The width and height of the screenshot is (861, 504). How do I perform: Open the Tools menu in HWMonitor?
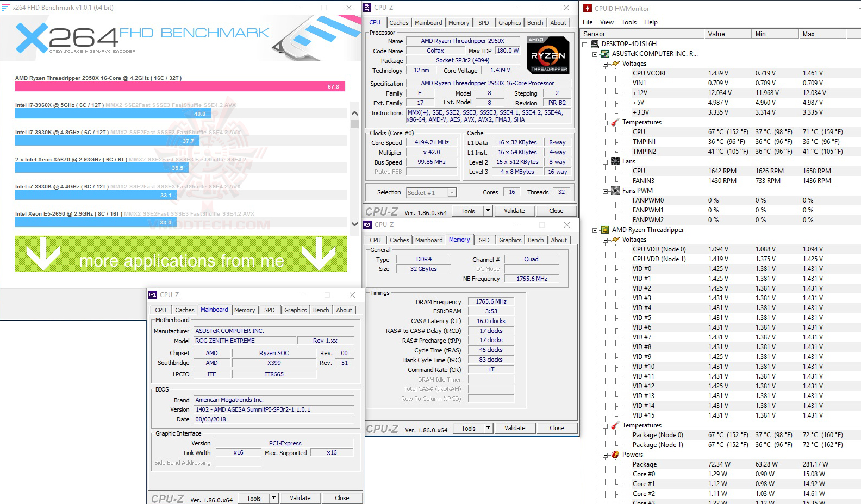(x=629, y=22)
